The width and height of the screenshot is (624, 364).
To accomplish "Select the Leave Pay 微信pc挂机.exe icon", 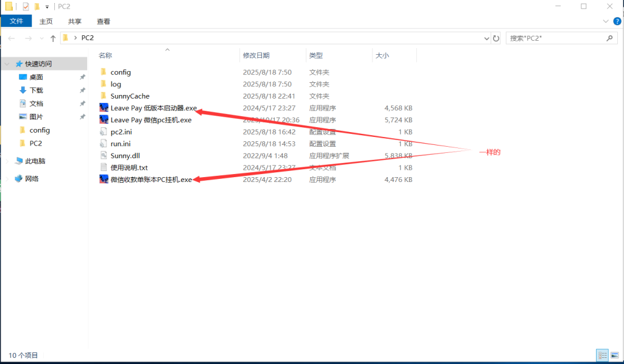I will pos(104,120).
